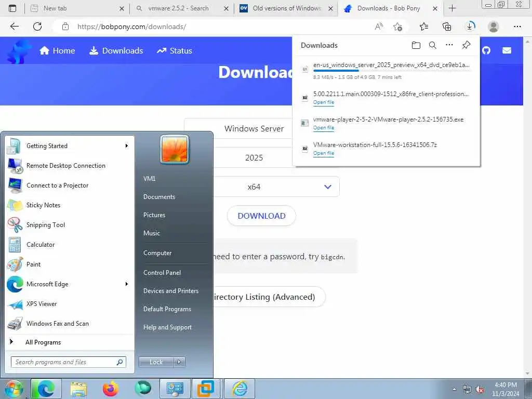Launch Firefox from the taskbar

(x=111, y=389)
